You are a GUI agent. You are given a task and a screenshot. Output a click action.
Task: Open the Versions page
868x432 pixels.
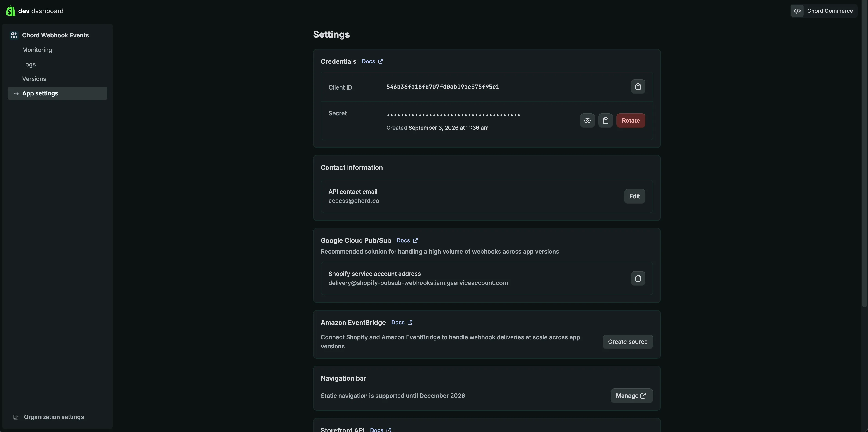tap(34, 79)
